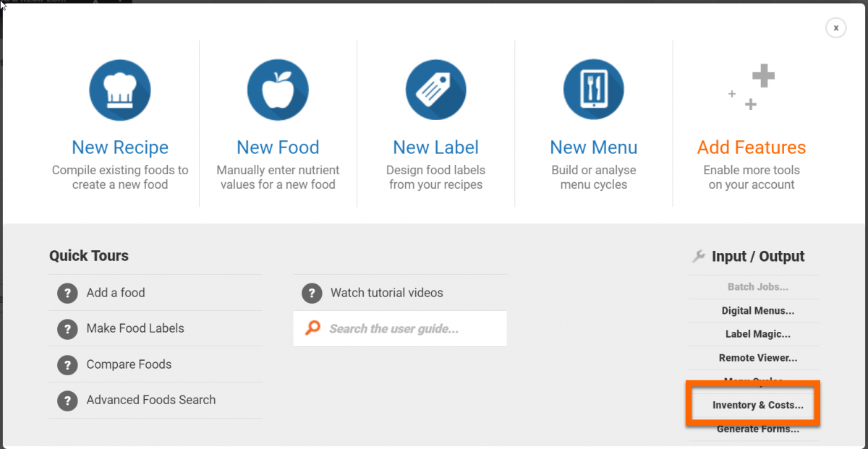This screenshot has width=868, height=449.
Task: Click the tag New Label icon
Action: coord(435,90)
